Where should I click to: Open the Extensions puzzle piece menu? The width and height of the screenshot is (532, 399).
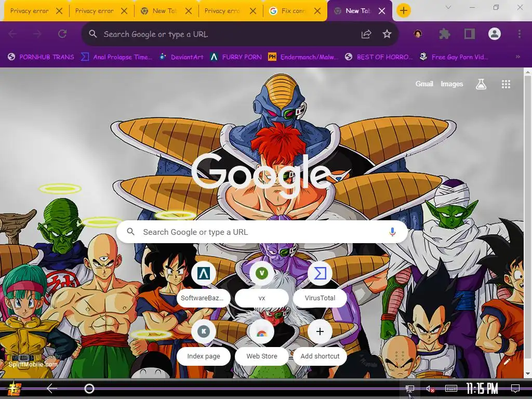[x=444, y=34]
